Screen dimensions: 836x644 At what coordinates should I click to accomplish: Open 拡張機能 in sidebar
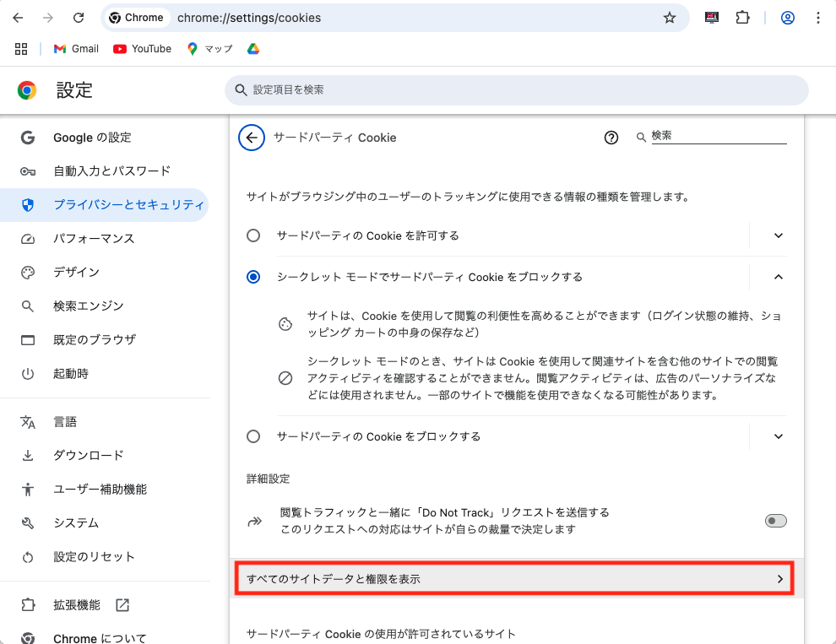105,605
